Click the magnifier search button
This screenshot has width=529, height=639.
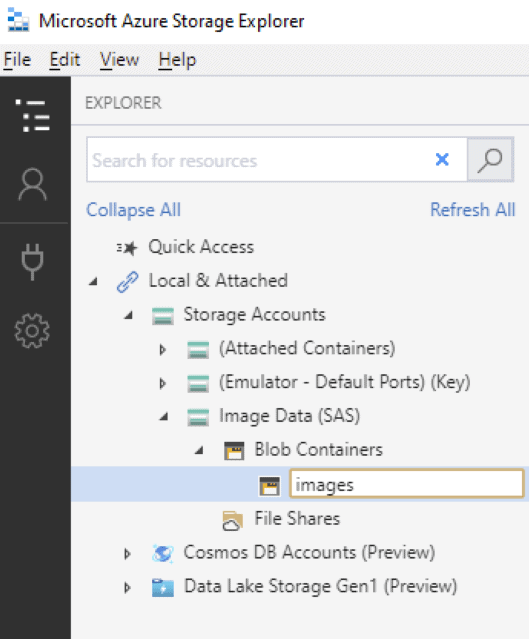pyautogui.click(x=490, y=160)
